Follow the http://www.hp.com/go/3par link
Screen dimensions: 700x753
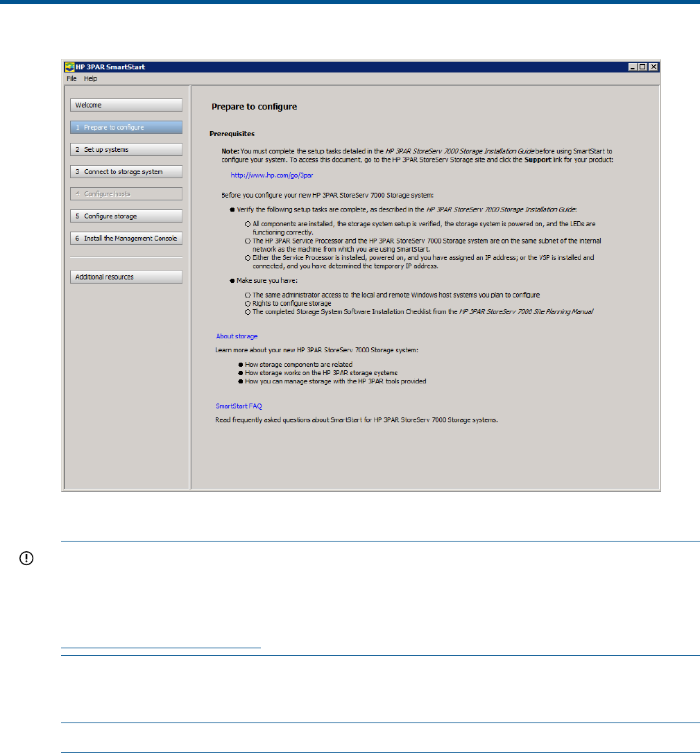[272, 175]
